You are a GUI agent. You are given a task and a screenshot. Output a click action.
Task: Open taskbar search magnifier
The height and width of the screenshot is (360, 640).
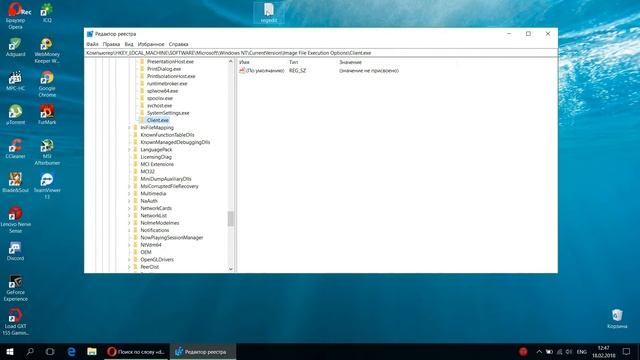30,351
